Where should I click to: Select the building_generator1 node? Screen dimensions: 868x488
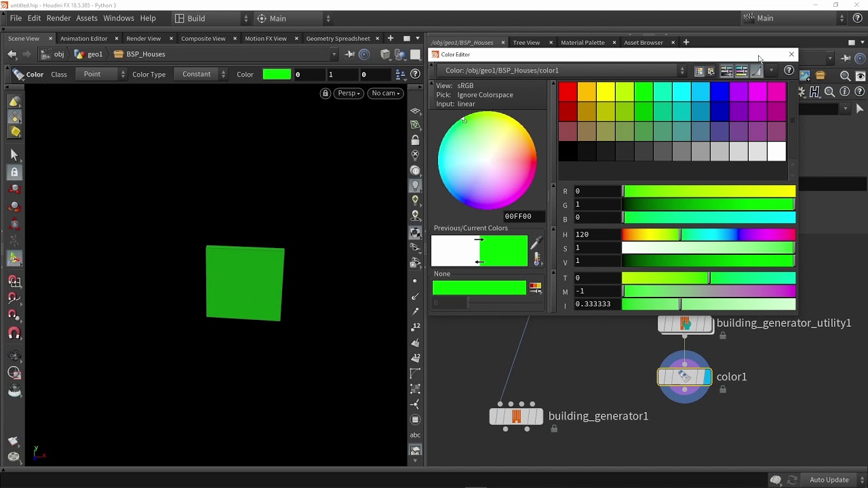pos(516,416)
